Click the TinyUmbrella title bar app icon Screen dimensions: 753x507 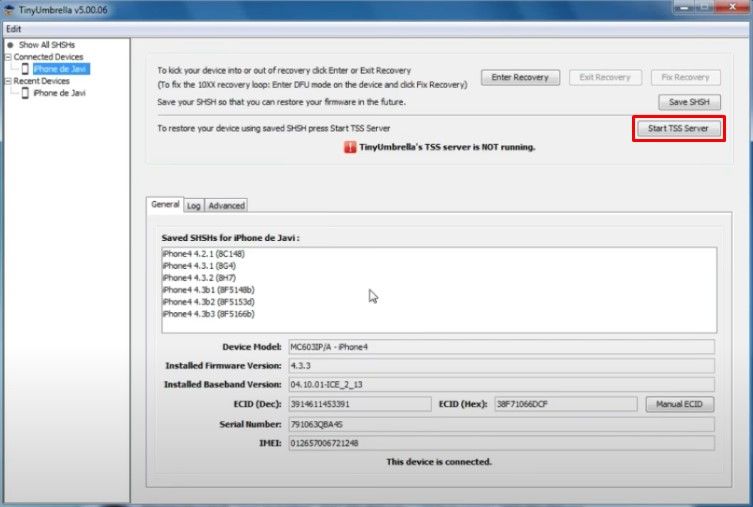click(10, 10)
